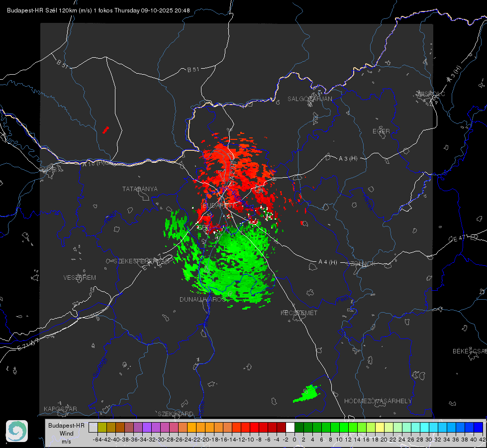Image resolution: width=487 pixels, height=448 pixels.
Task: Pick the dark green swatch right of white
Action: pyautogui.click(x=299, y=427)
